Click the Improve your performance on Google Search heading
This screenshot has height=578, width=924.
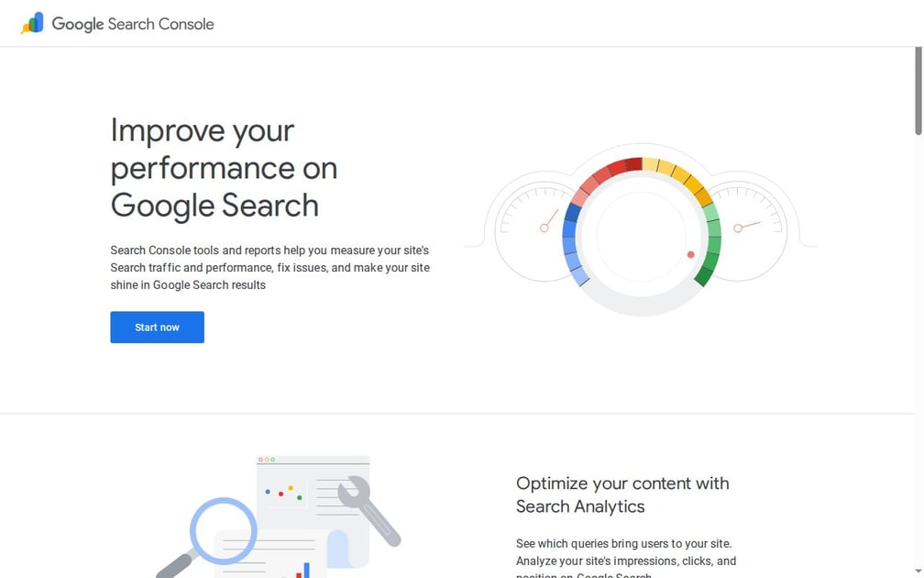[x=224, y=168]
